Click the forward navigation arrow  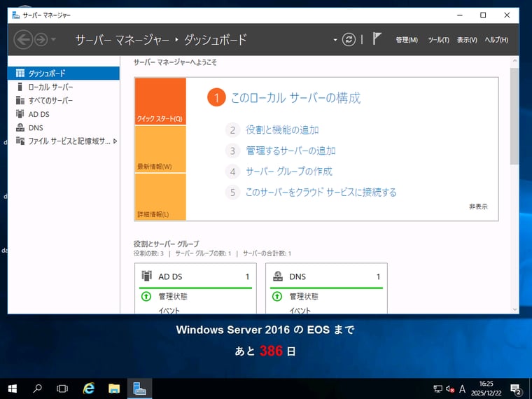[x=41, y=40]
